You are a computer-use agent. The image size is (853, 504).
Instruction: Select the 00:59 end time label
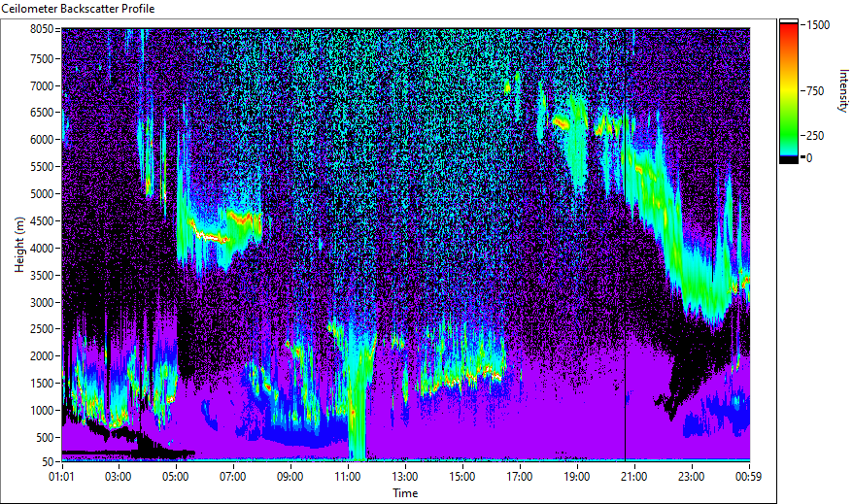pyautogui.click(x=749, y=477)
